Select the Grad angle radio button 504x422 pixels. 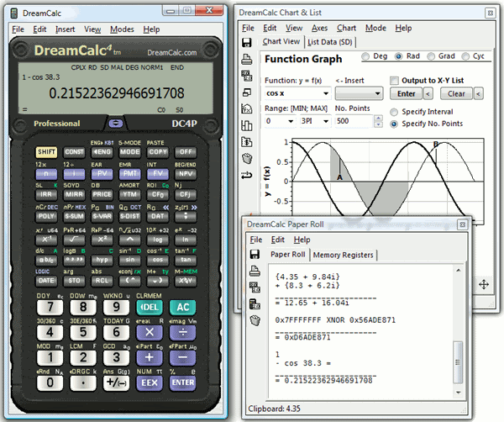pyautogui.click(x=431, y=56)
